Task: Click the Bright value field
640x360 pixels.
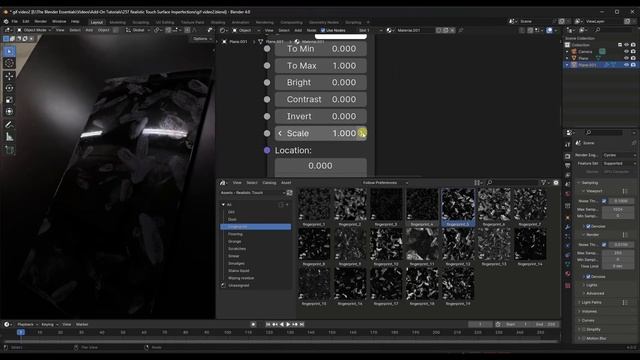Action: point(321,82)
